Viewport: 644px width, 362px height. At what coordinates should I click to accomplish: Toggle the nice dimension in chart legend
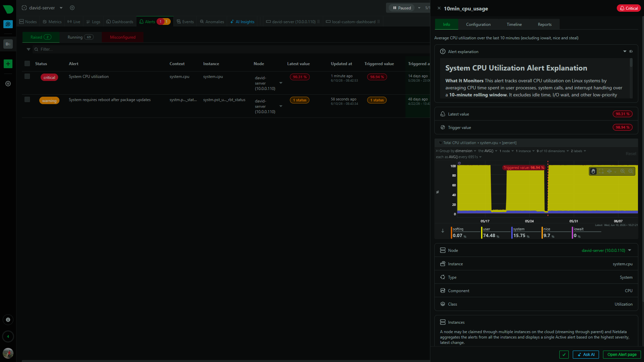556,232
